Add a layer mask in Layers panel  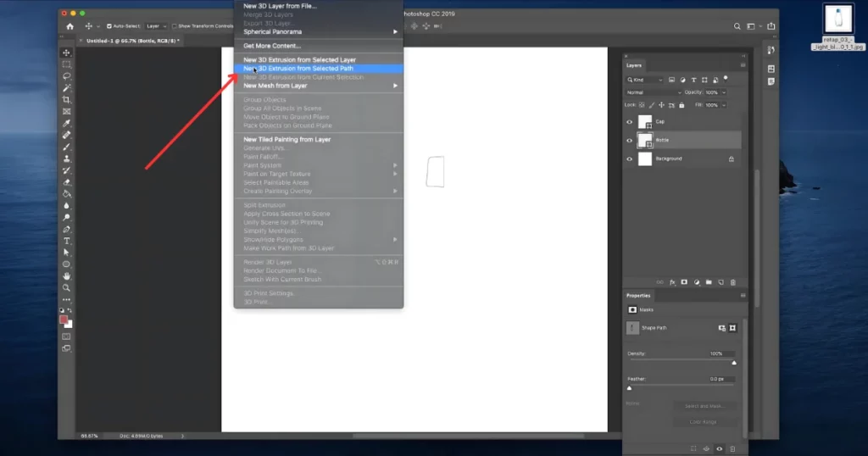684,282
